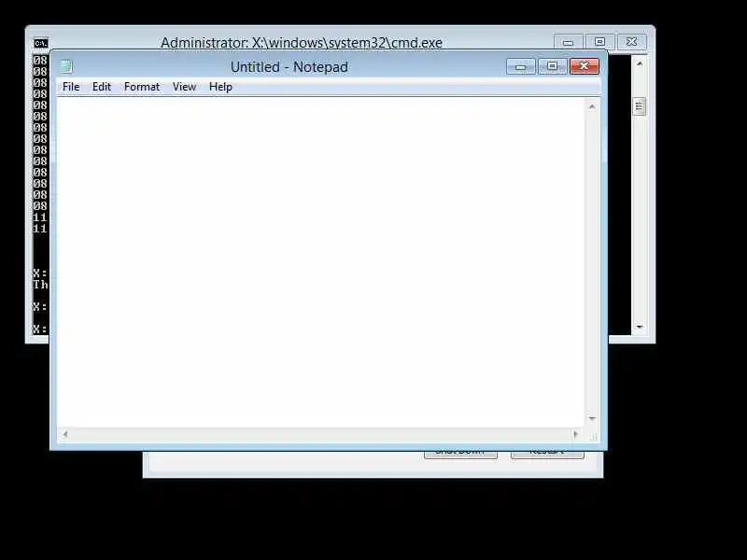Click cmd.exe scrollbar down arrow
The width and height of the screenshot is (747, 560).
[x=640, y=327]
